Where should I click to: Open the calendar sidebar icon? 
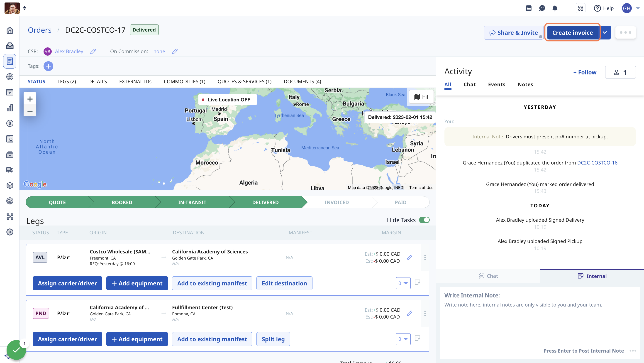tap(10, 92)
